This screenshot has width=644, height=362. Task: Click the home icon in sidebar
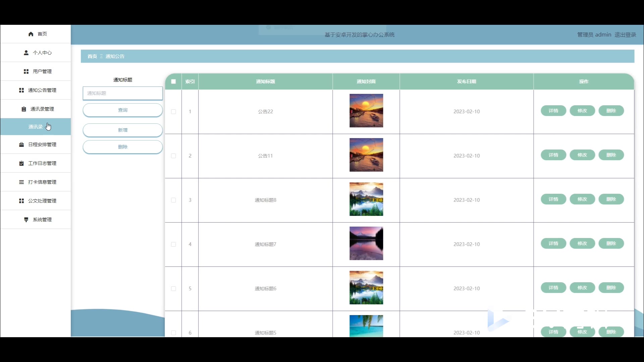pos(31,34)
